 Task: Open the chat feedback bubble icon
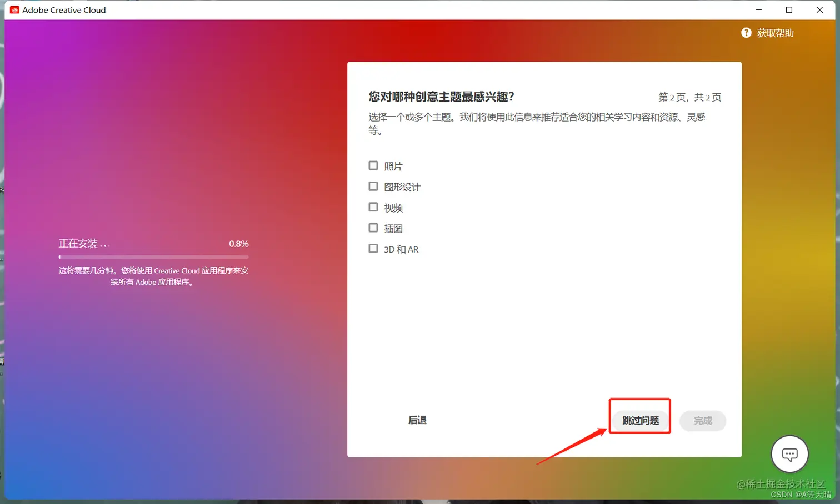[789, 454]
